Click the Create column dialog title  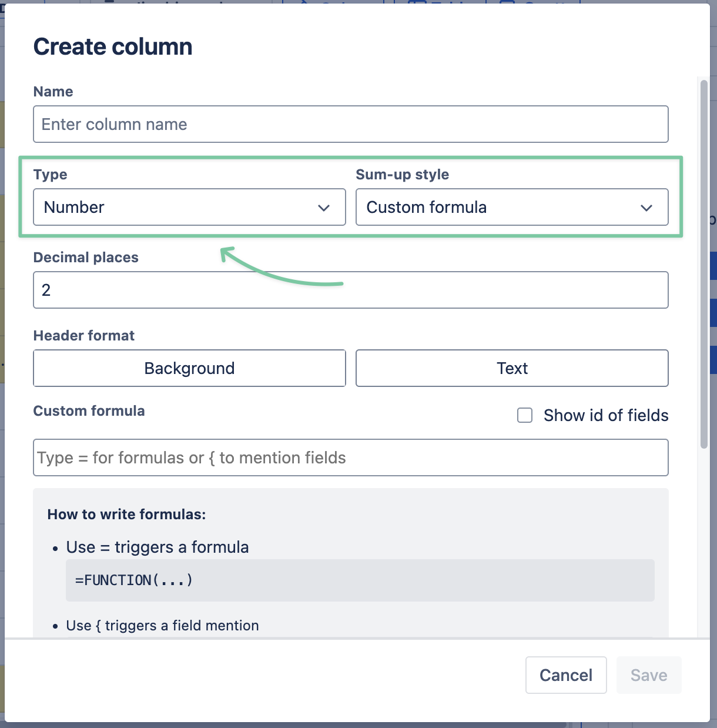coord(113,47)
